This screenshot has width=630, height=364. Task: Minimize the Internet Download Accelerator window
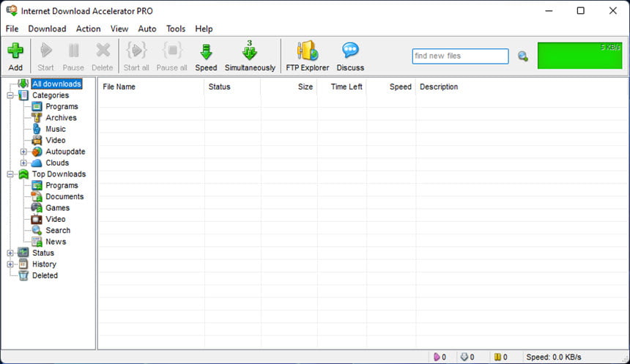(549, 11)
